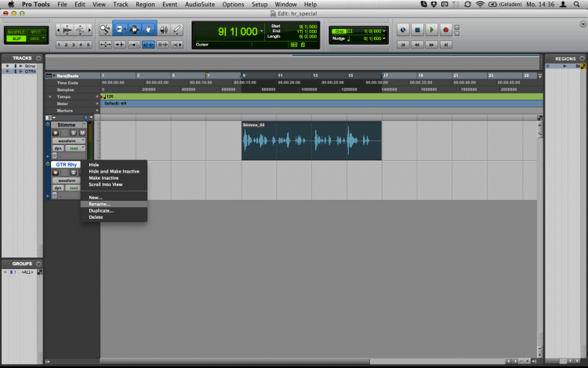
Task: Open main counter format dropdown
Action: (261, 31)
